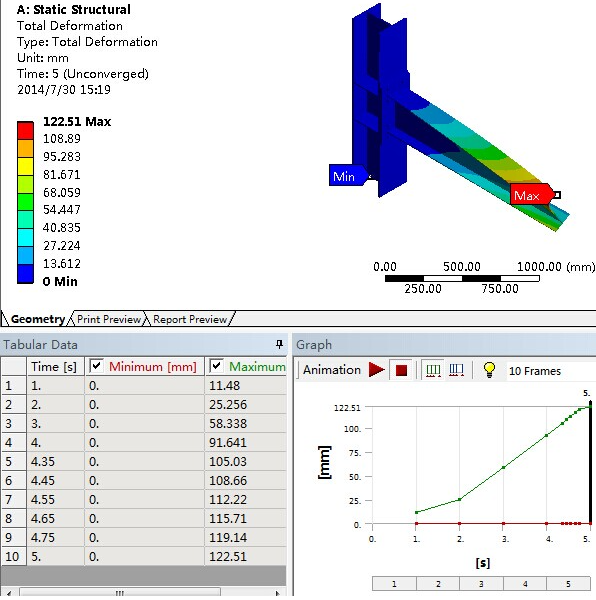Stop the animation with red square
Viewport: 596px width, 600px height.
click(x=401, y=370)
